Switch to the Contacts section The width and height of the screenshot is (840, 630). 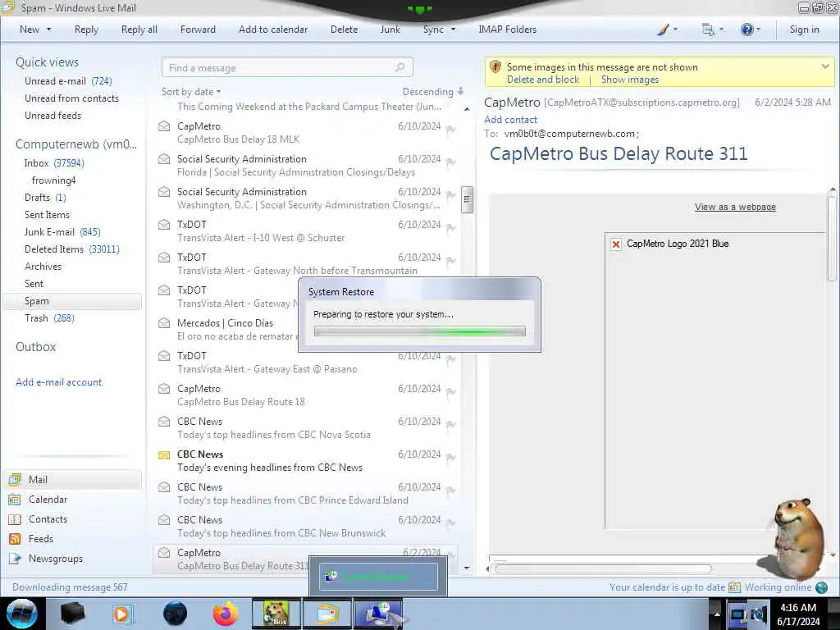tap(48, 519)
